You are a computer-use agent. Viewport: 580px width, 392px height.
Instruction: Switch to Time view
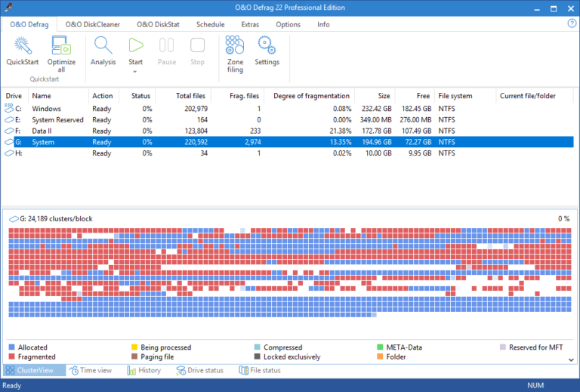[x=91, y=370]
